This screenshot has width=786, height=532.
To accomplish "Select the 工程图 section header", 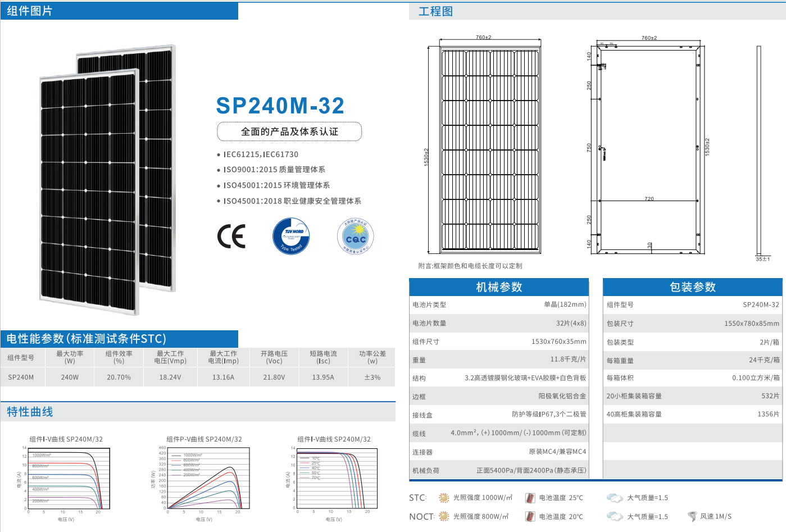I will (x=435, y=11).
